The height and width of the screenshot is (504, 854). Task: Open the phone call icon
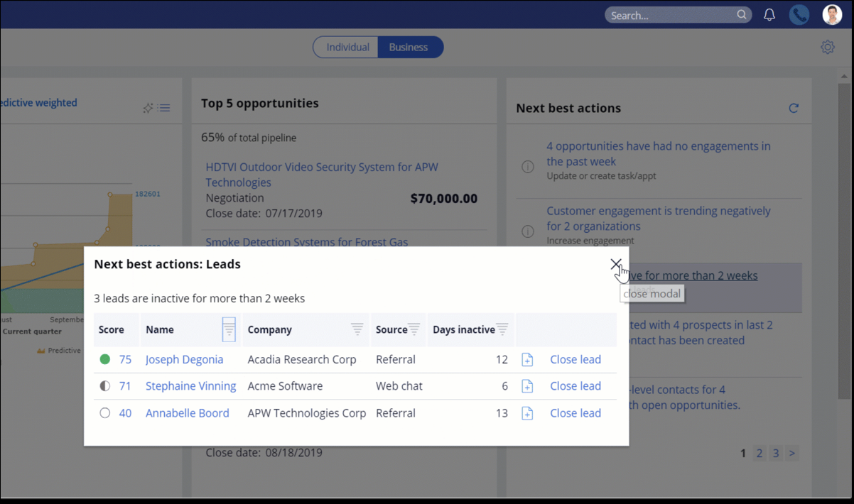click(799, 15)
